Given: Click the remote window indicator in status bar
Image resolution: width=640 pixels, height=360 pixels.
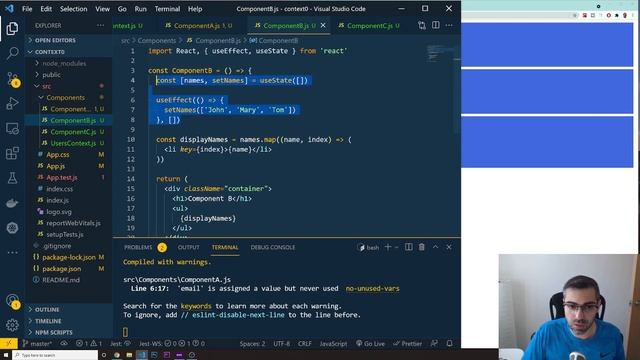Looking at the screenshot, I should coord(9,344).
